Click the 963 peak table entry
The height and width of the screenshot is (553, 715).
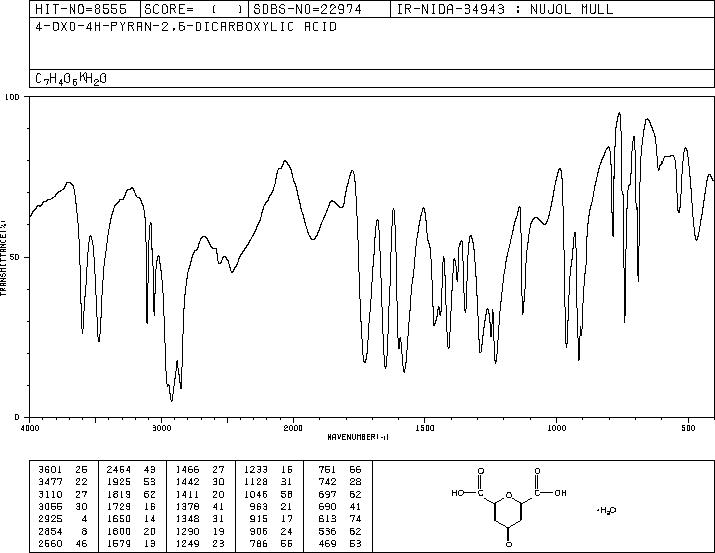272,506
